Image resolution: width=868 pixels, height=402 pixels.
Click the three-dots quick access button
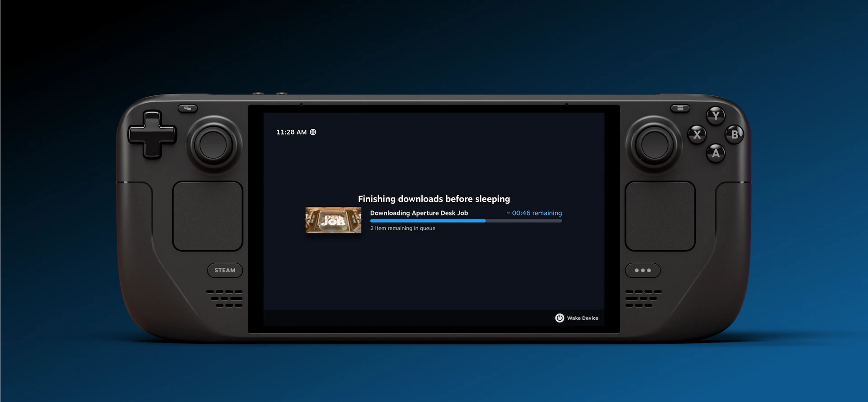pyautogui.click(x=643, y=271)
